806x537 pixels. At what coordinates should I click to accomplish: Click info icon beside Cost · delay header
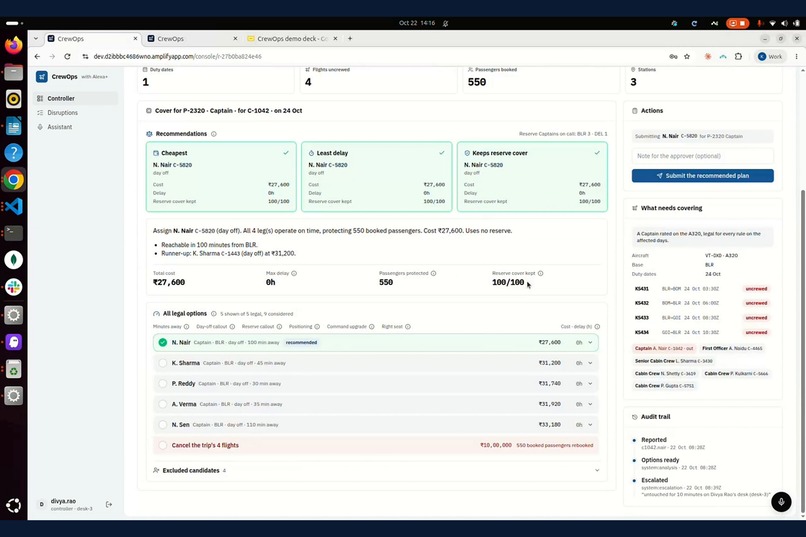tap(597, 327)
